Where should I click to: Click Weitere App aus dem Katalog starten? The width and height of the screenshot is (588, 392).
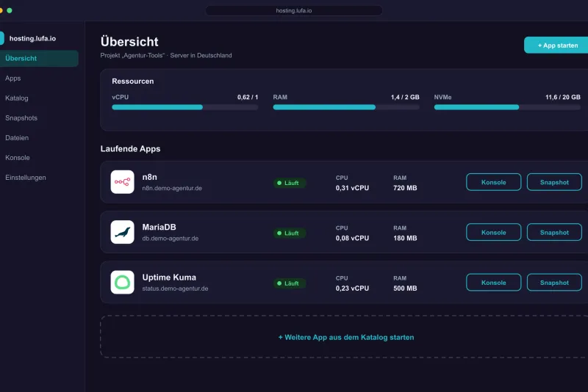click(345, 338)
